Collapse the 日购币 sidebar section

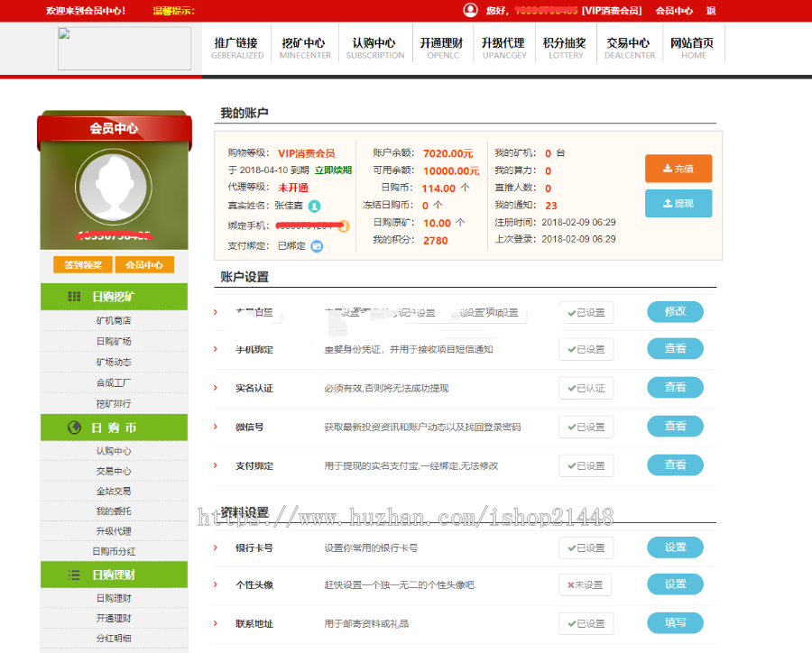(x=115, y=428)
